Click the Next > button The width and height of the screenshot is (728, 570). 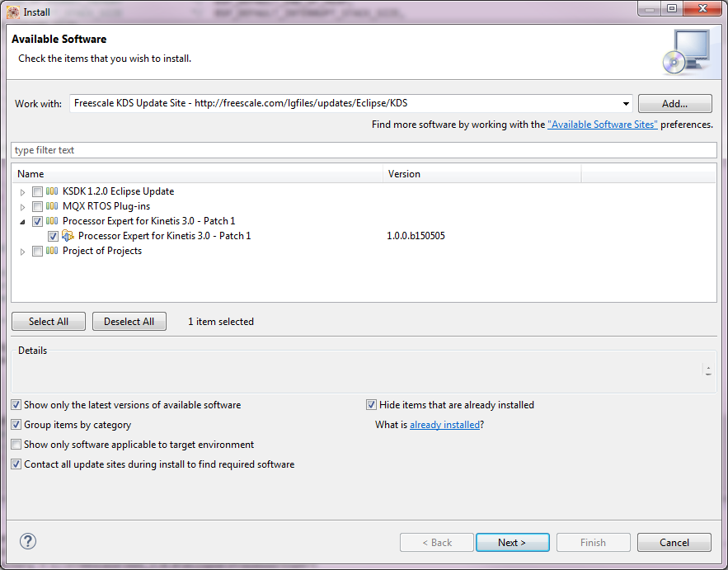[512, 543]
